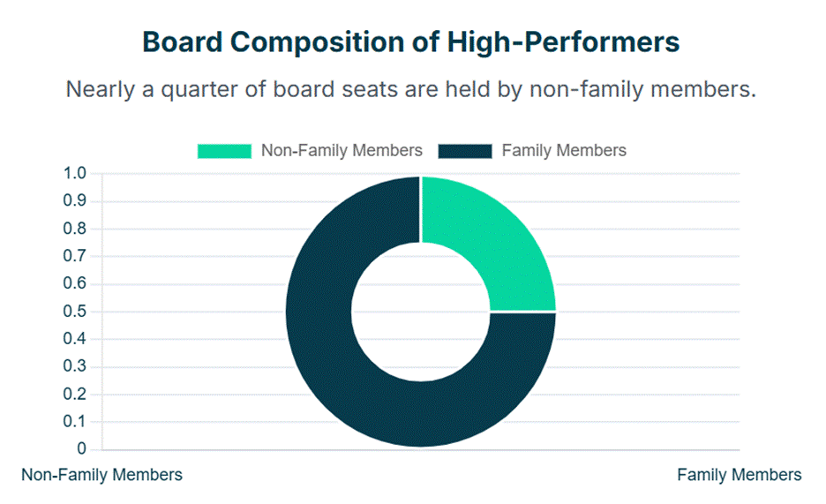826x504 pixels.
Task: Click the subtitle about non-family board seats
Action: point(411,90)
